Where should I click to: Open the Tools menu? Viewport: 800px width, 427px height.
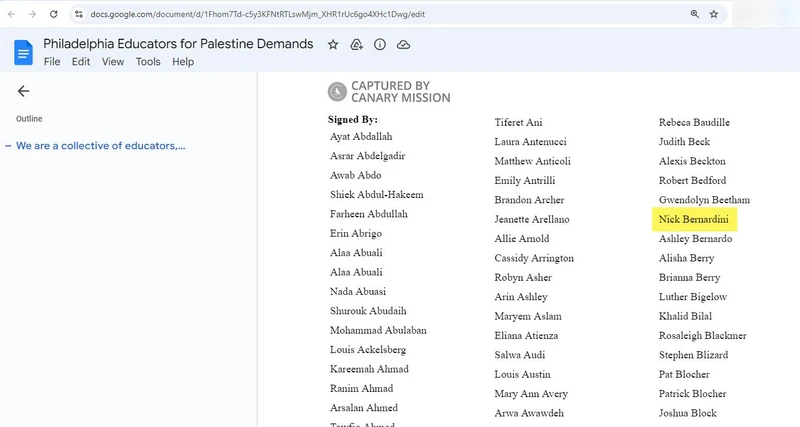point(148,62)
